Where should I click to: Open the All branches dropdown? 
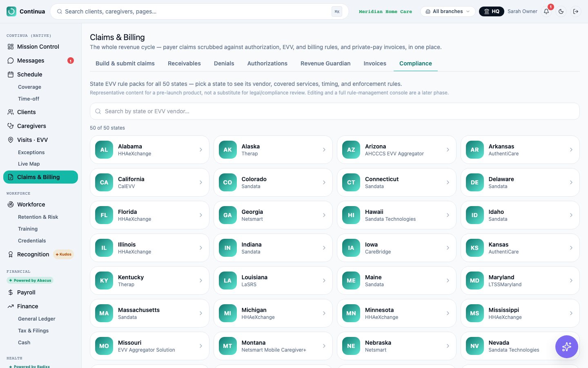click(x=448, y=11)
